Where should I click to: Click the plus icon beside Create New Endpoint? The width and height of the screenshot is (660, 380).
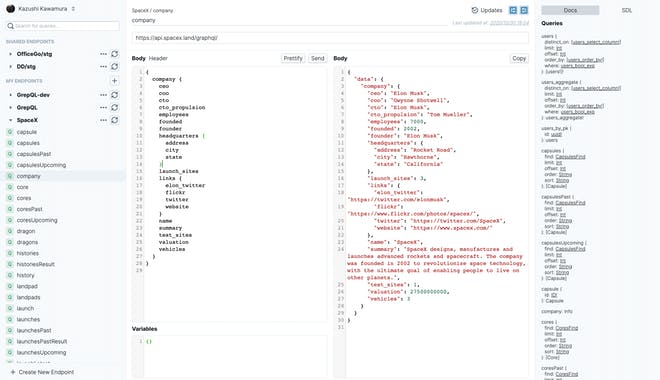pos(13,372)
